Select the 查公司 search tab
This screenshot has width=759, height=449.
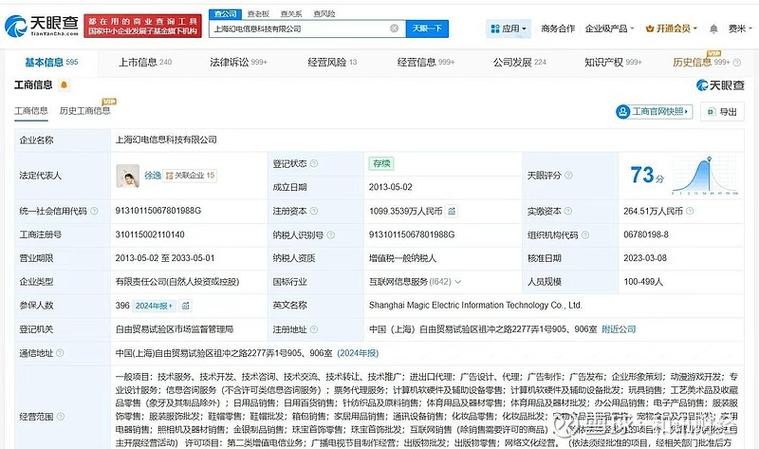point(225,14)
